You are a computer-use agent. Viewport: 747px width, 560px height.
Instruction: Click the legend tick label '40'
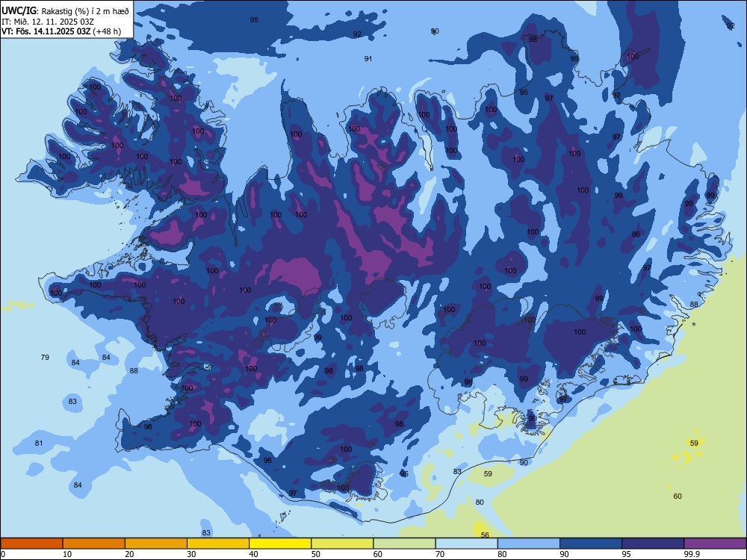tap(254, 554)
